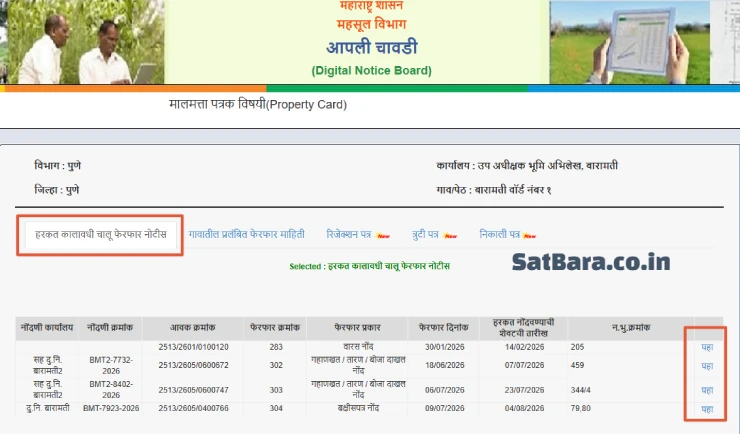Select आवक क्रमांक 2513/2605/0400766 cell
The height and width of the screenshot is (434, 740).
coord(193,409)
